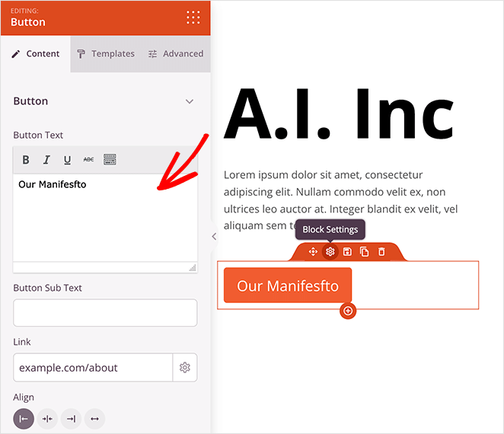504x434 pixels.
Task: Click the Button title in header
Action: pyautogui.click(x=28, y=22)
